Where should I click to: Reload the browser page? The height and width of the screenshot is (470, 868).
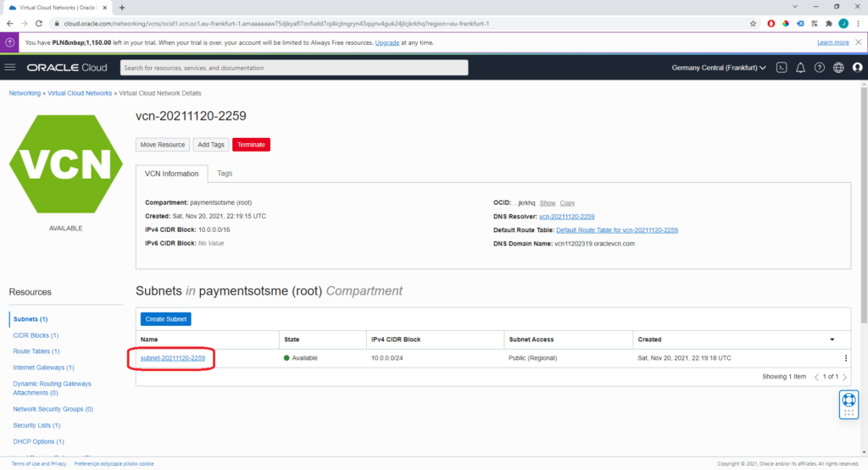pyautogui.click(x=39, y=23)
